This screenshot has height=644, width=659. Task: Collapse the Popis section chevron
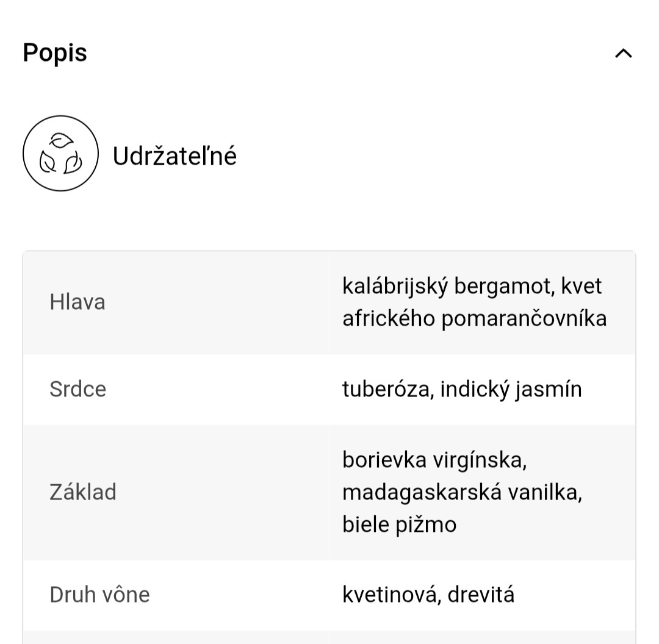pos(623,54)
